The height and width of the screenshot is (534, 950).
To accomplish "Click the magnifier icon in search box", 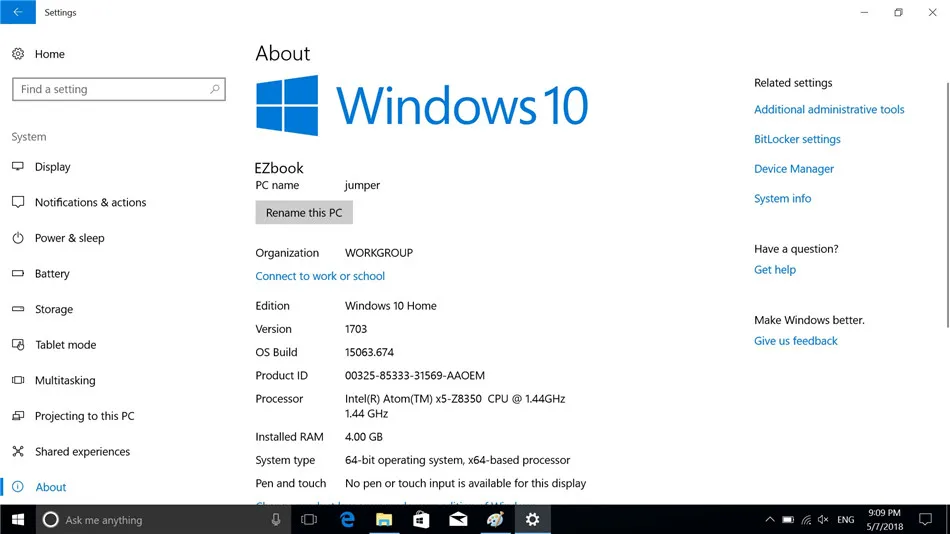I will [x=214, y=89].
